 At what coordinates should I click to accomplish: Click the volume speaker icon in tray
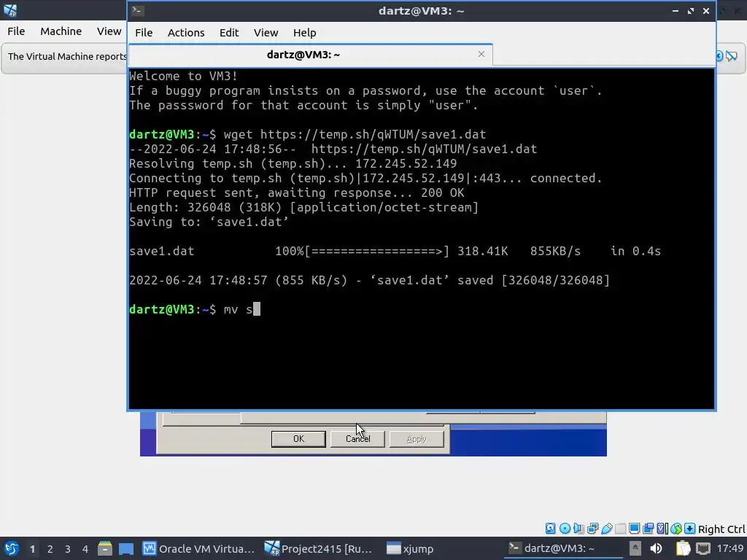(656, 548)
